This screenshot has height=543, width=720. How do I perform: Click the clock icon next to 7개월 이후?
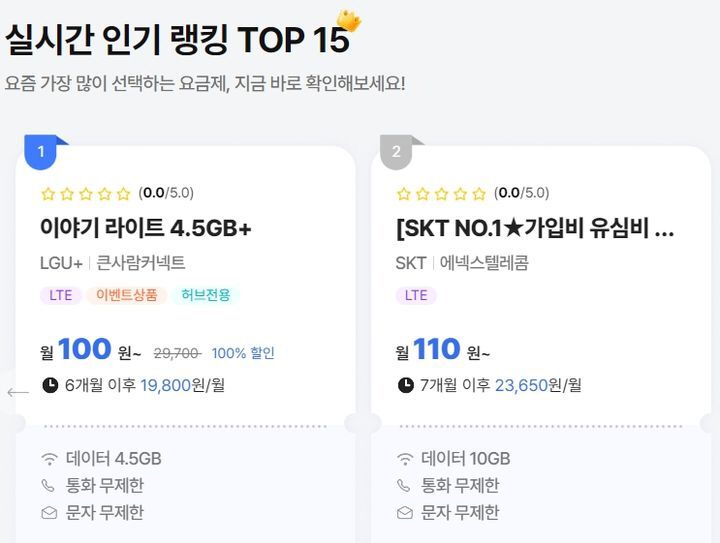(406, 385)
